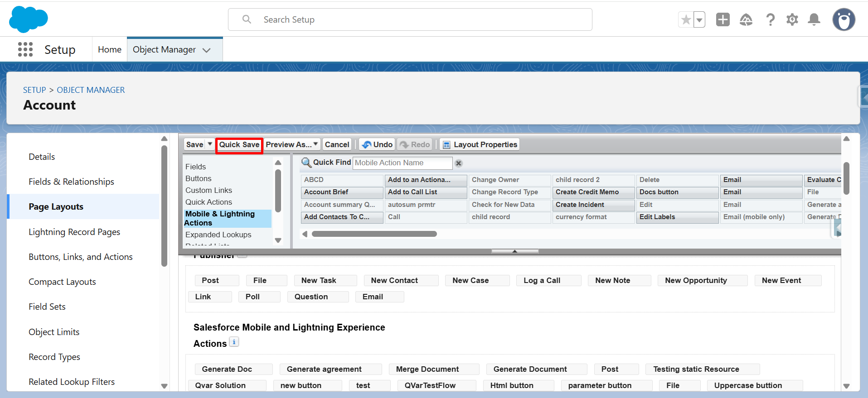Open the user profile avatar
The width and height of the screenshot is (868, 398).
(x=844, y=19)
